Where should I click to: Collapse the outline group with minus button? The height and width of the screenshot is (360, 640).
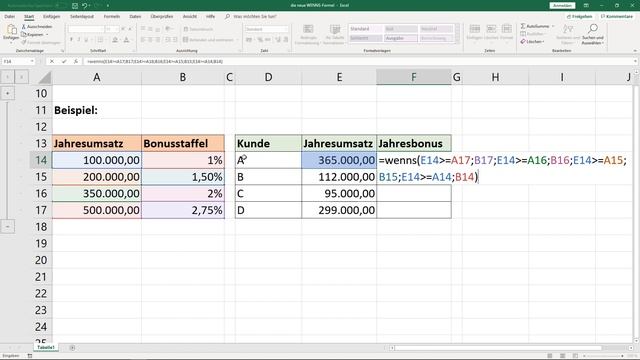7,227
